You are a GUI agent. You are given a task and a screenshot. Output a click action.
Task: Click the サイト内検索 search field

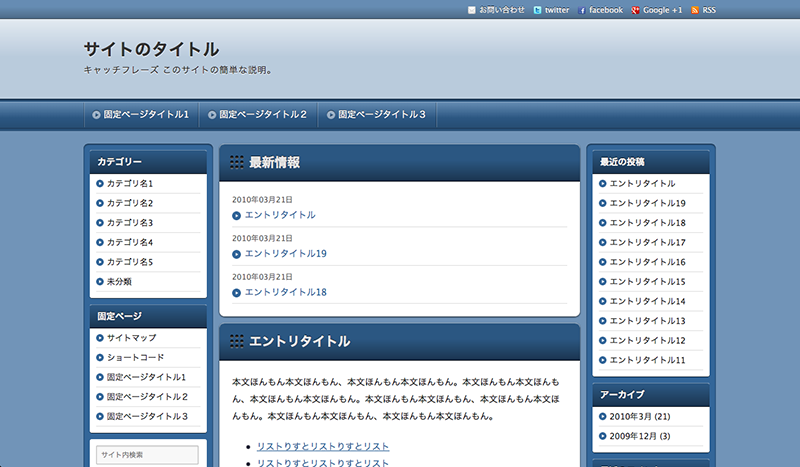(x=147, y=455)
